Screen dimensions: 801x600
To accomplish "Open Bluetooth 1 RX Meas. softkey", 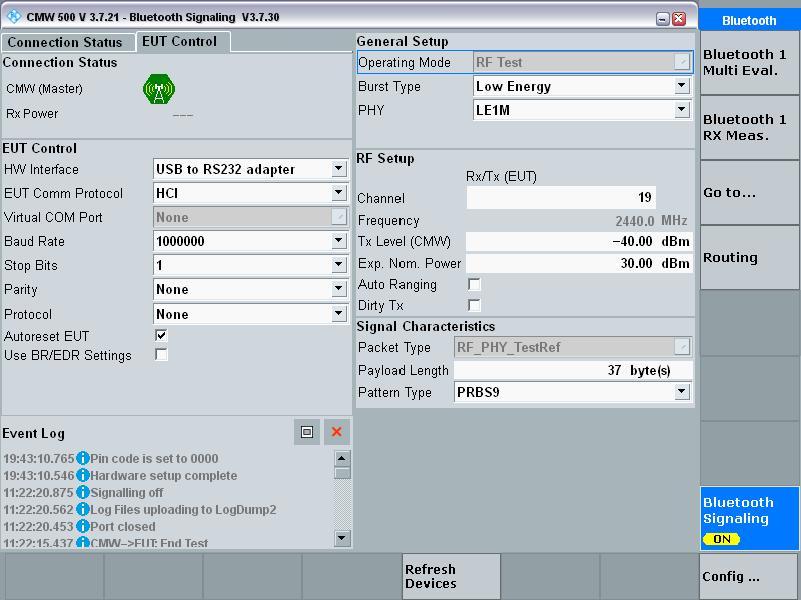I will 749,128.
